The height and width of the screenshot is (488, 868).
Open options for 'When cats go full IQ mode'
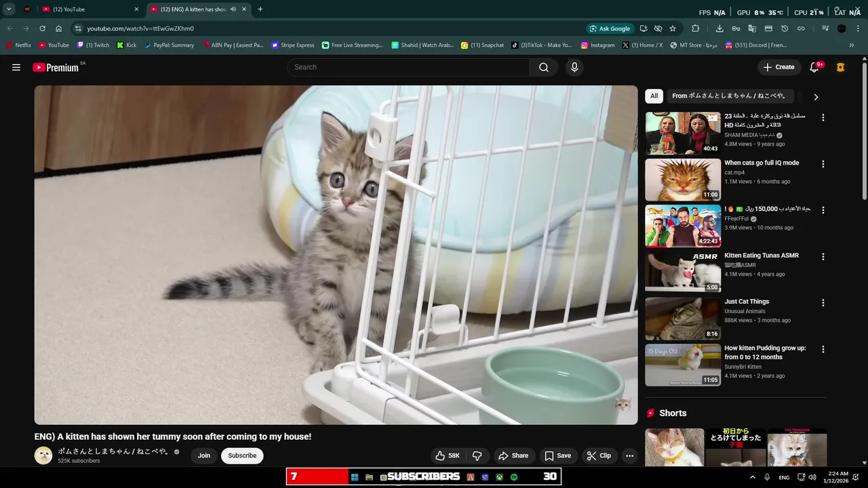(x=823, y=164)
